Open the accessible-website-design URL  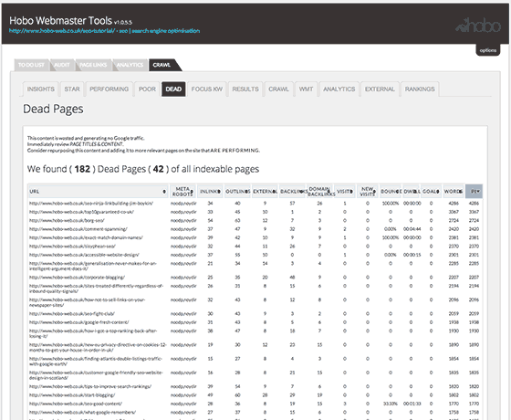coord(84,255)
